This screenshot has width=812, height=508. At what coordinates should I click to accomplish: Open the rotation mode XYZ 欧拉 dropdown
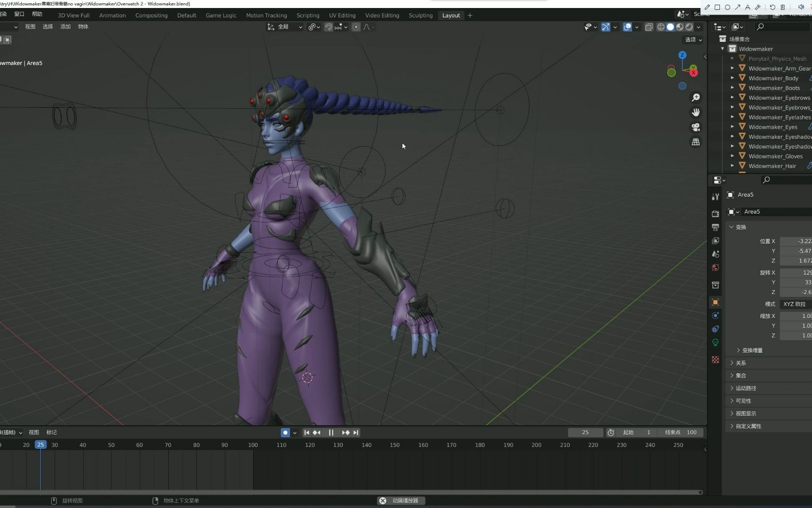[x=796, y=304]
